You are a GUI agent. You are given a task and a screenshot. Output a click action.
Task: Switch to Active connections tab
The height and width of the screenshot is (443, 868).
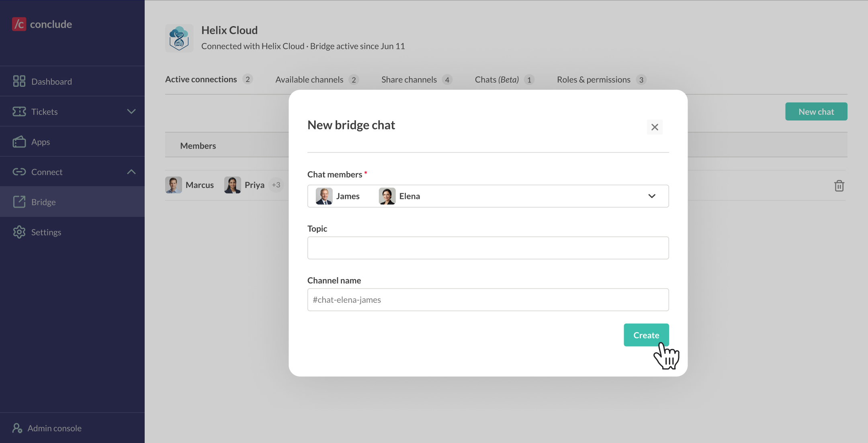coord(209,80)
